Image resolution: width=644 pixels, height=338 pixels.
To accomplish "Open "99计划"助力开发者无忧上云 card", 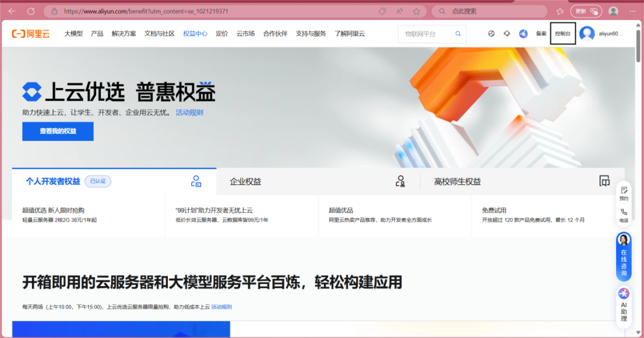I will (x=242, y=215).
